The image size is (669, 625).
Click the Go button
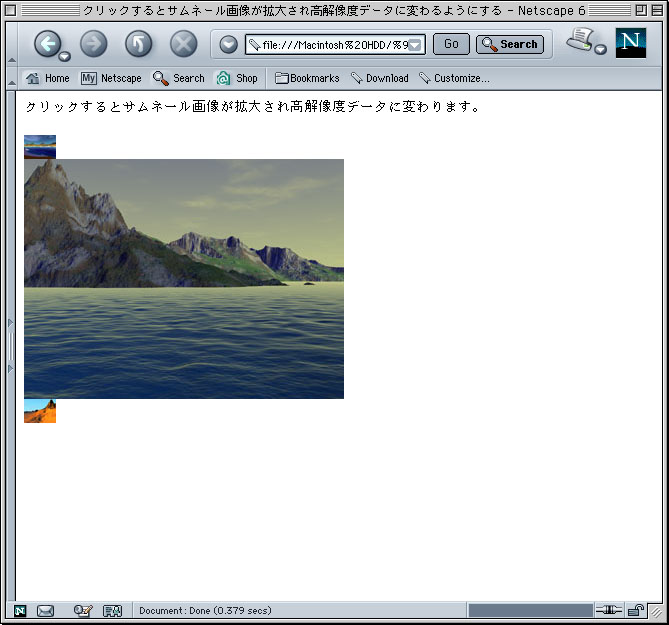pos(451,44)
